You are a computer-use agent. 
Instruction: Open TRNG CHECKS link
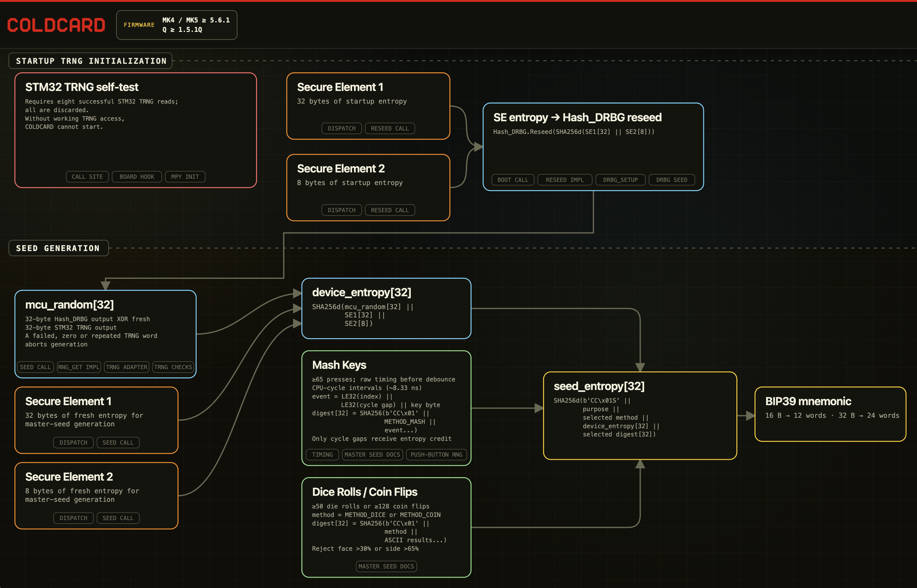pos(173,367)
